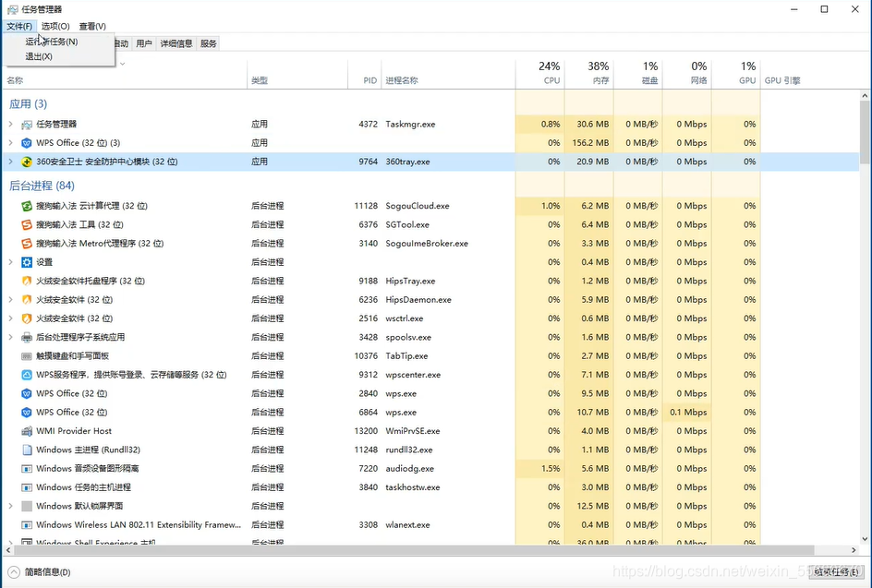Select the 应用 (3) group header
The height and width of the screenshot is (588, 872).
click(x=29, y=104)
